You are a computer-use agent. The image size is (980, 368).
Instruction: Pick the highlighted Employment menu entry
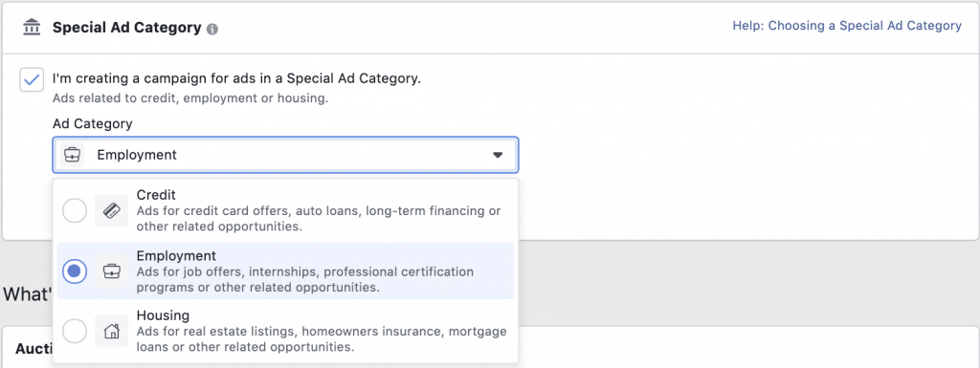[x=285, y=271]
